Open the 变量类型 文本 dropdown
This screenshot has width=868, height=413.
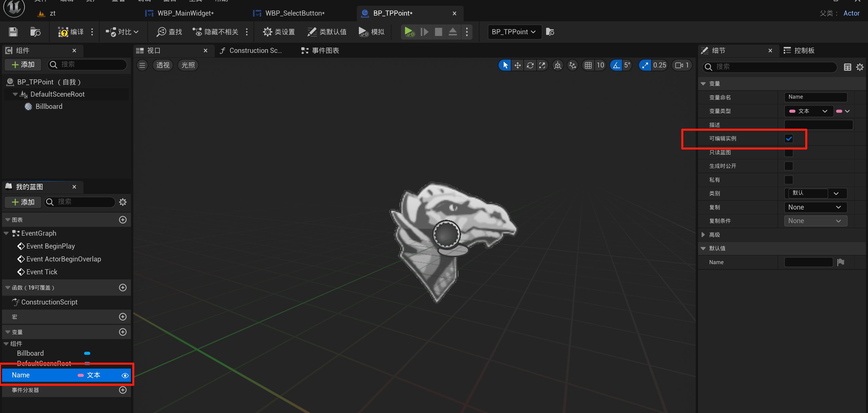pyautogui.click(x=809, y=111)
